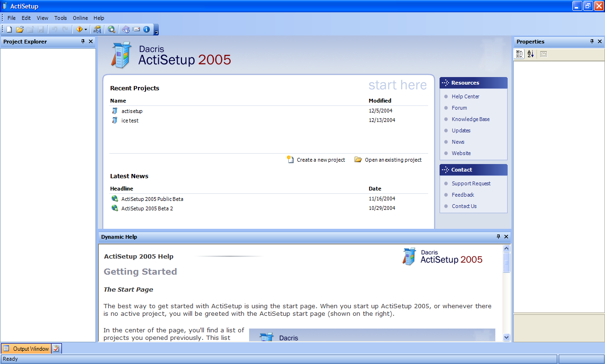Click Dynamic Help scrollbar up arrow
Viewport: 605px width, 364px height.
[507, 248]
